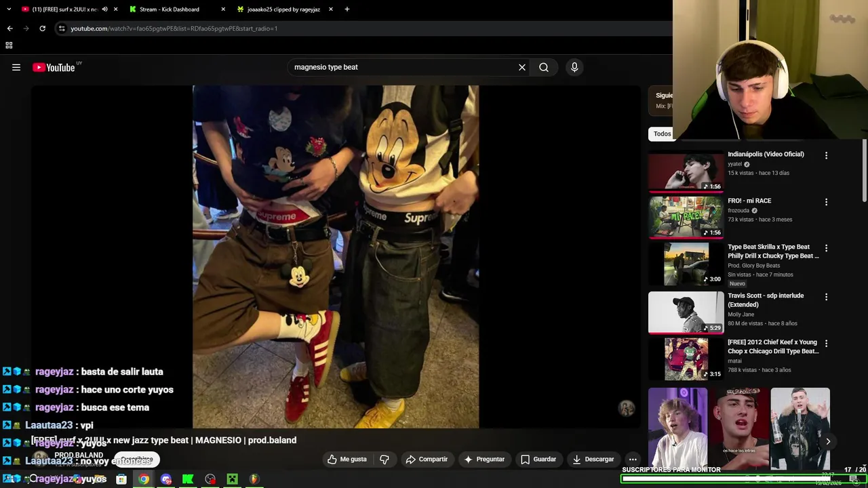
Task: Download the video with Descargar
Action: click(x=593, y=460)
